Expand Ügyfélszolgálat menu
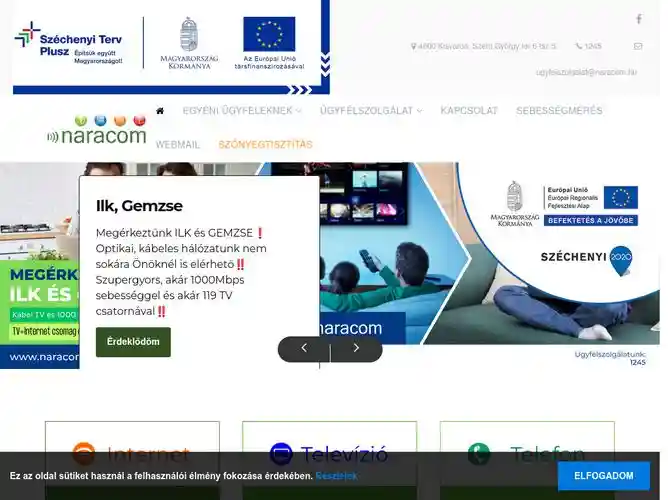Image resolution: width=668 pixels, height=500 pixels. tap(371, 111)
